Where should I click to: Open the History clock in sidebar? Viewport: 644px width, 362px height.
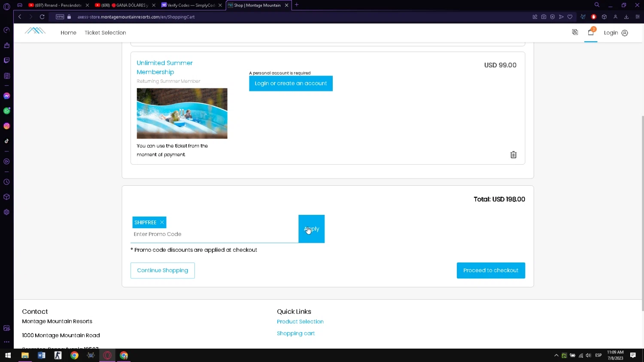pos(6,182)
